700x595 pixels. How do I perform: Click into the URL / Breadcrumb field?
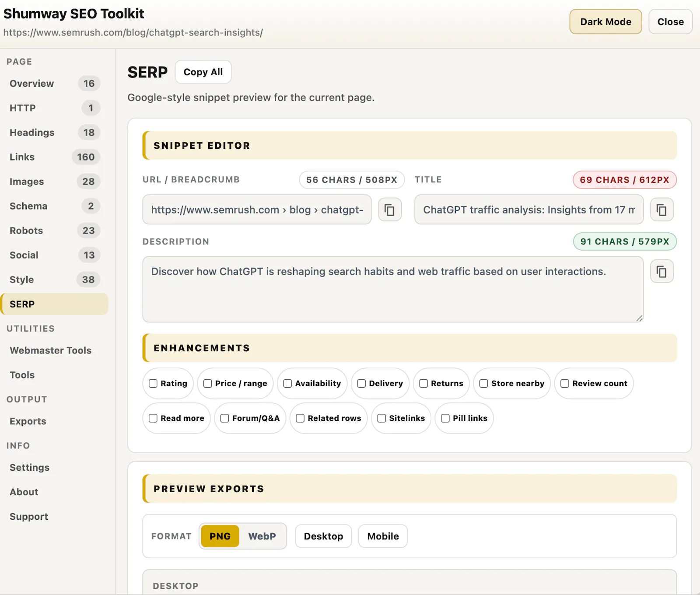tap(257, 210)
